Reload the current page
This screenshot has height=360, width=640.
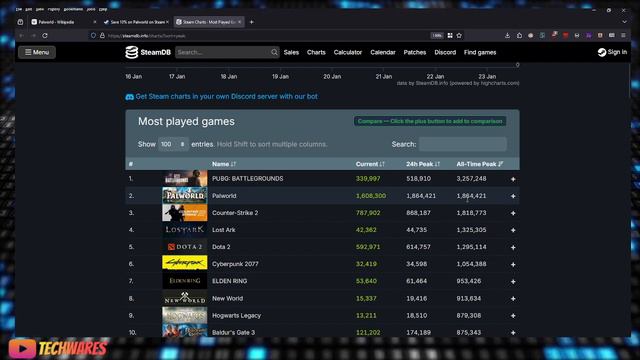45,36
